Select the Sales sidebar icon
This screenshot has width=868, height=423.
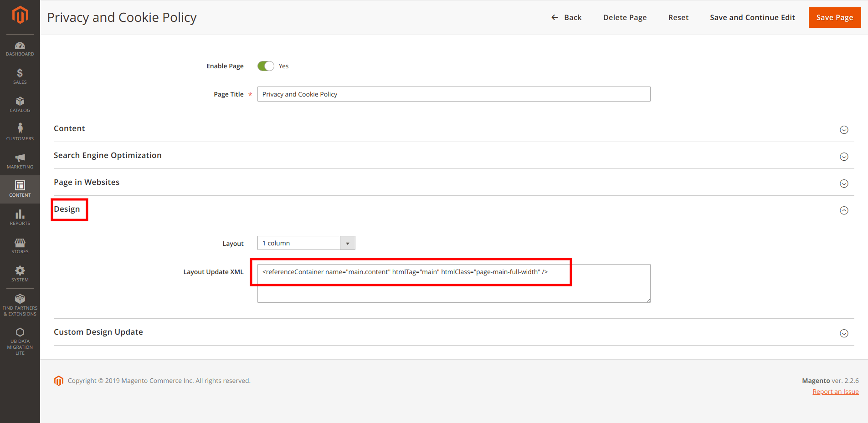click(x=20, y=76)
